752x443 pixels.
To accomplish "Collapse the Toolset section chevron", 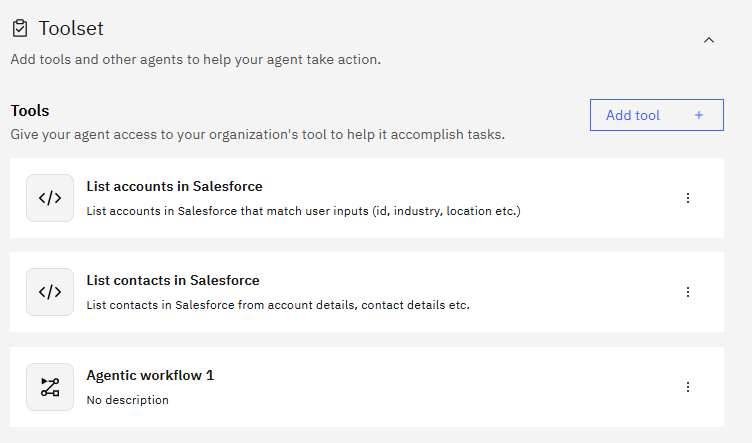I will click(x=709, y=40).
